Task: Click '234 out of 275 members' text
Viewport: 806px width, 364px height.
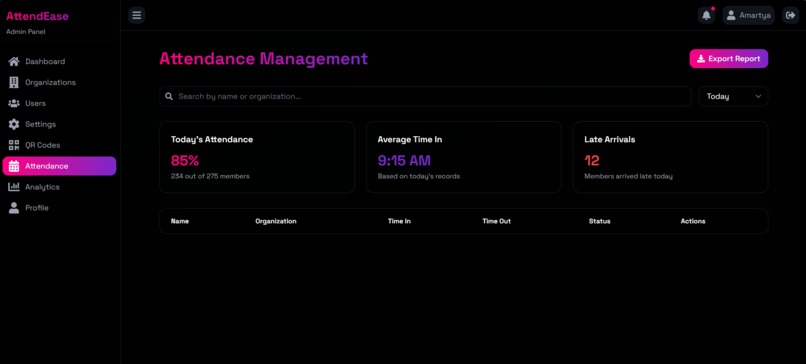Action: click(x=210, y=176)
